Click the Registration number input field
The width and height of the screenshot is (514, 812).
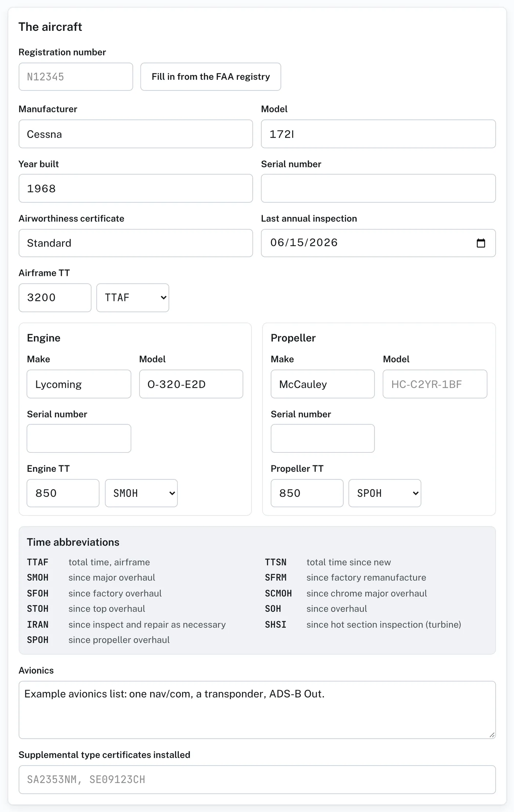[76, 77]
